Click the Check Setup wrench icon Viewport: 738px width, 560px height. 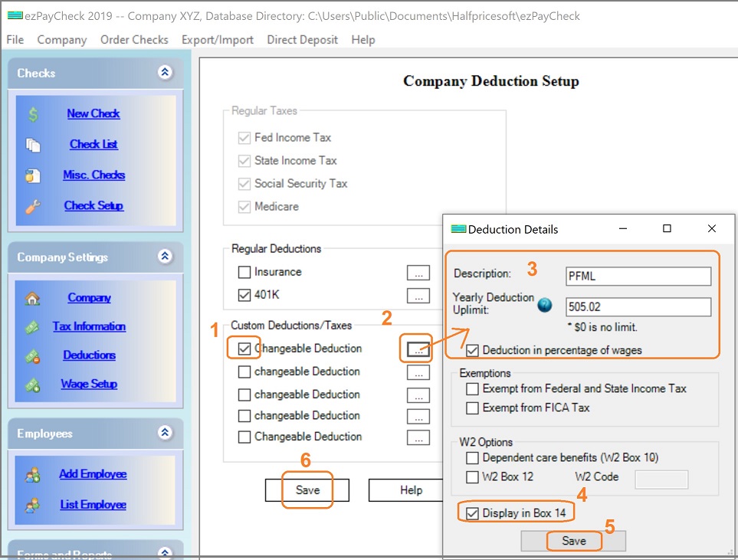[33, 206]
